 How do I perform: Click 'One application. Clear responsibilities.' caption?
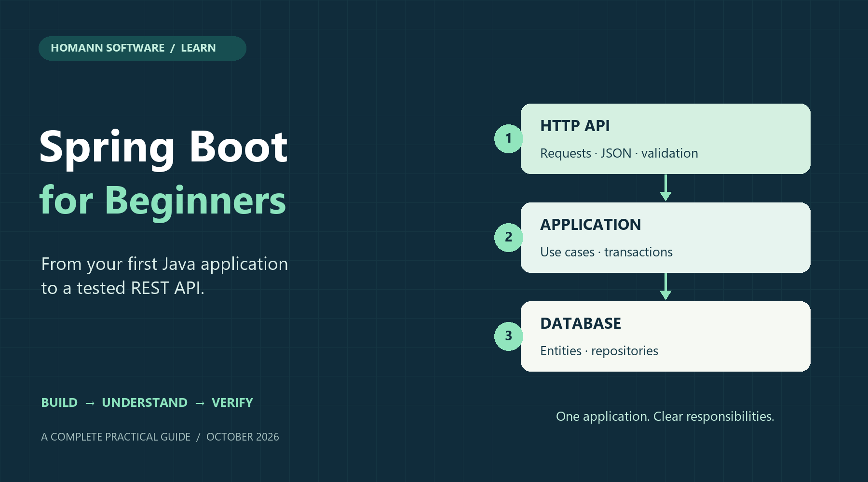coord(665,416)
